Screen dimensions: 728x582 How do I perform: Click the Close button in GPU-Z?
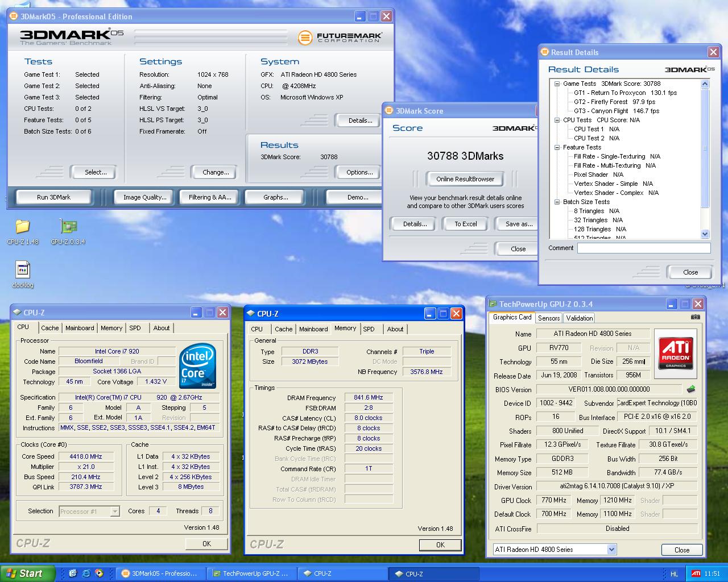click(682, 550)
